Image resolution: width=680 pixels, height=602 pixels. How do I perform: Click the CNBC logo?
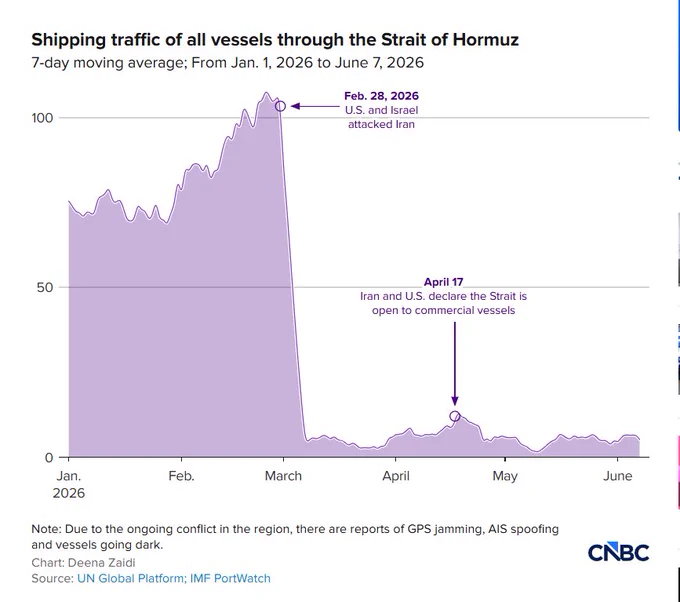tap(618, 552)
